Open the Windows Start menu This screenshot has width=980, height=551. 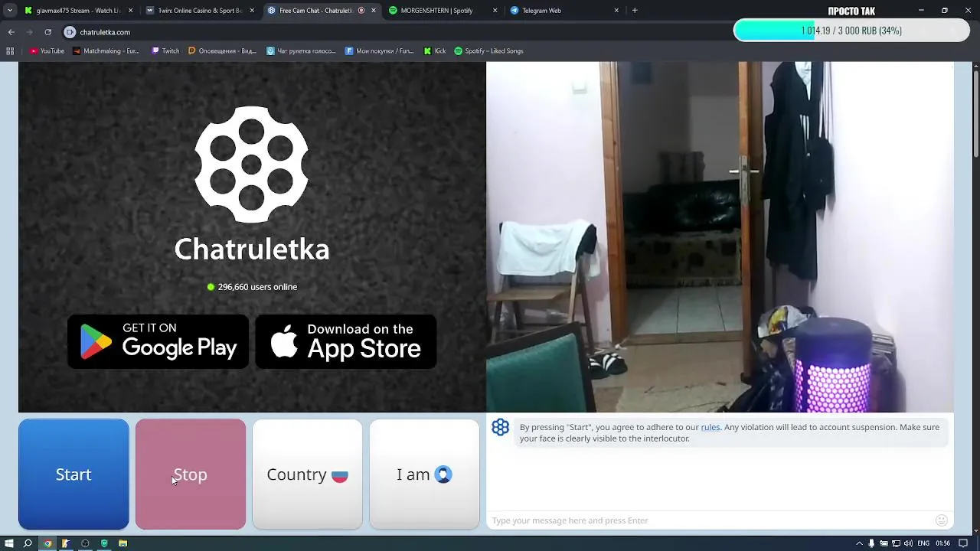pyautogui.click(x=9, y=543)
